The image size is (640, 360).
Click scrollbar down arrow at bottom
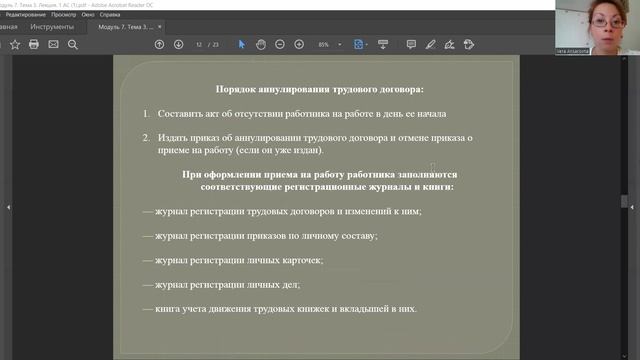pyautogui.click(x=624, y=356)
